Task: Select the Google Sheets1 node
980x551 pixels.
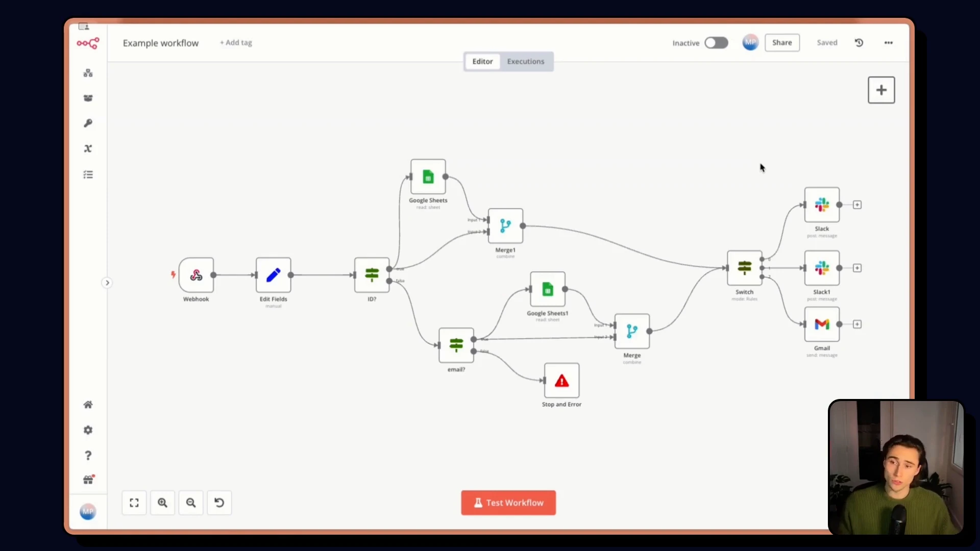Action: [x=548, y=289]
